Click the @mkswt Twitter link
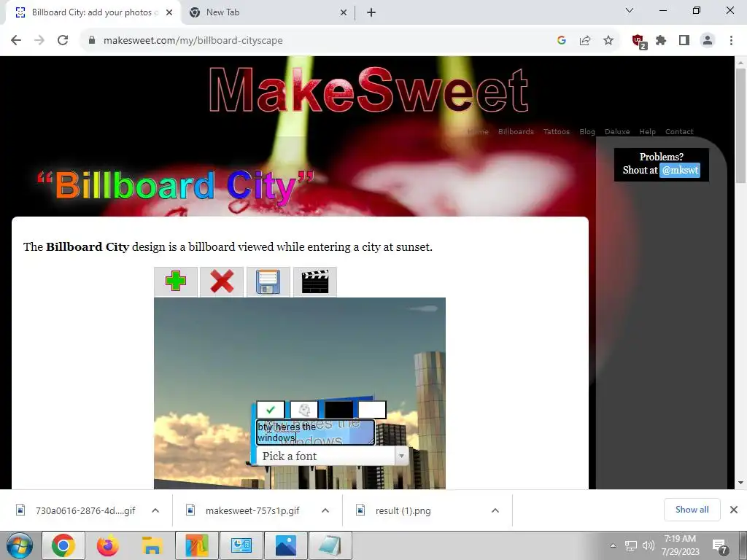This screenshot has width=747, height=560. coord(680,170)
